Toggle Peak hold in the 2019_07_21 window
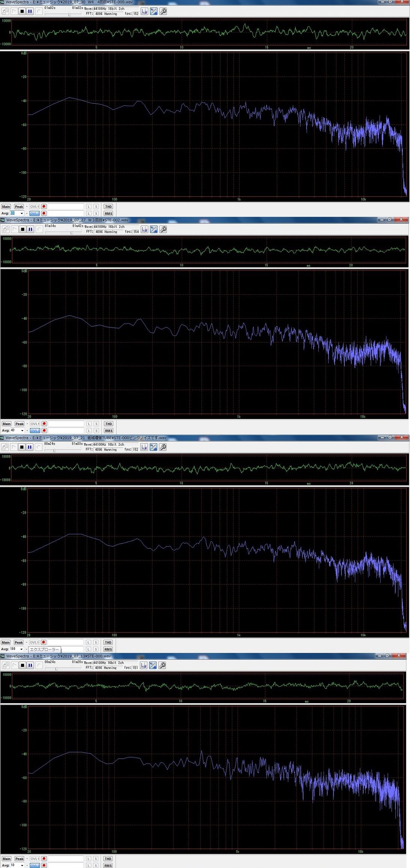 pos(19,642)
